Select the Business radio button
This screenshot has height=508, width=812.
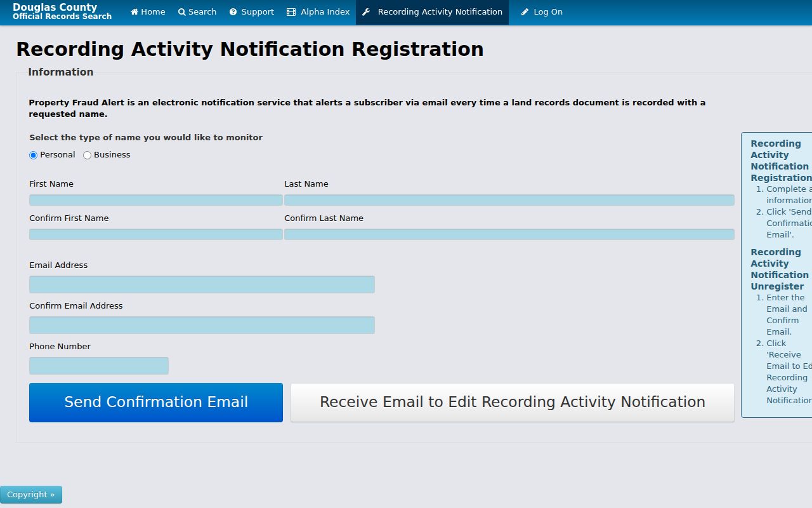coord(88,155)
